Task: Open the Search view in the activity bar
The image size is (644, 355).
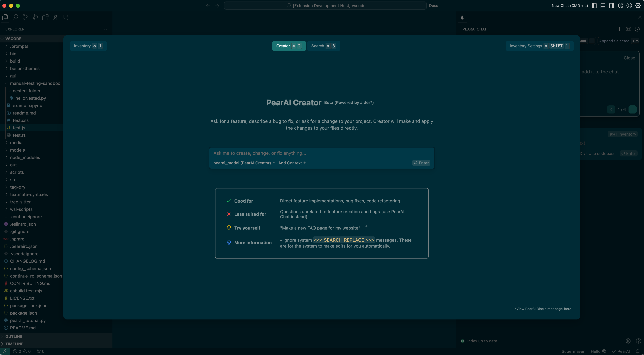Action: tap(15, 17)
